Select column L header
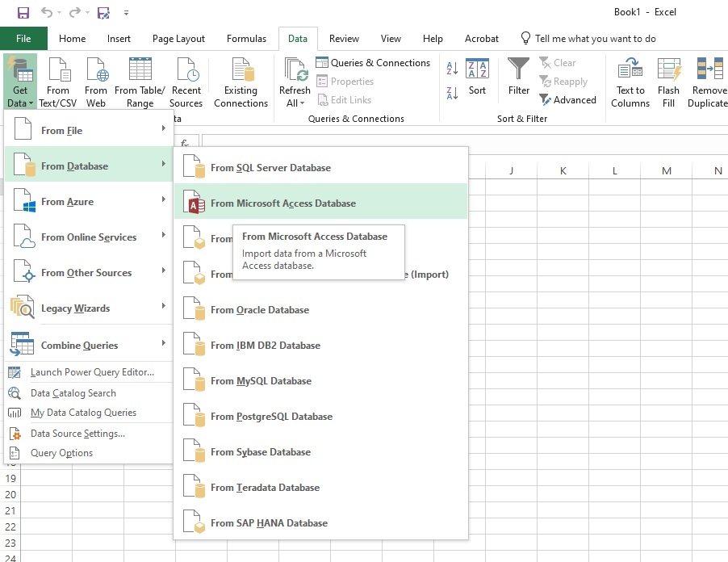The height and width of the screenshot is (562, 728). [x=615, y=171]
